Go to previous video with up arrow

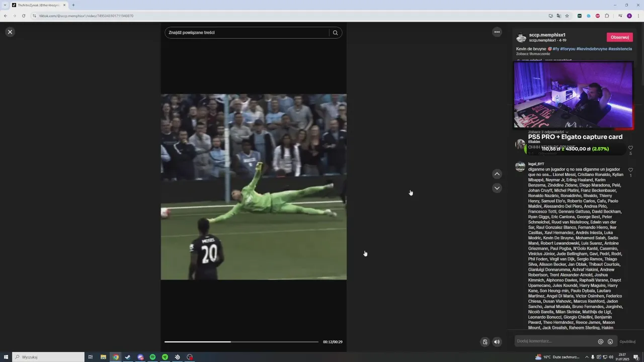pyautogui.click(x=497, y=174)
